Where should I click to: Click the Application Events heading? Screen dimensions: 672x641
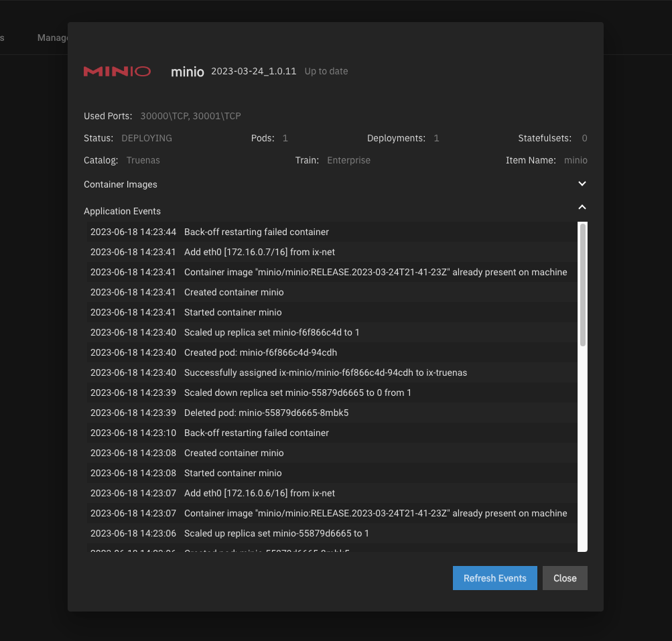click(122, 211)
